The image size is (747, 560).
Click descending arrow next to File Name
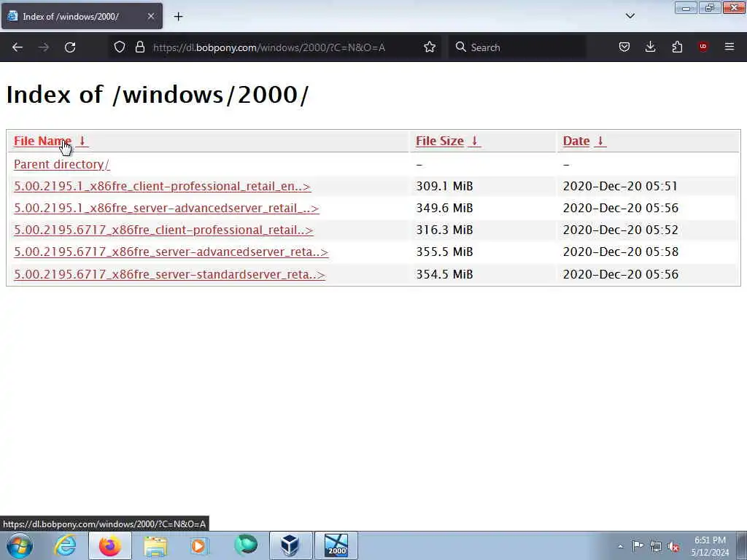(82, 141)
